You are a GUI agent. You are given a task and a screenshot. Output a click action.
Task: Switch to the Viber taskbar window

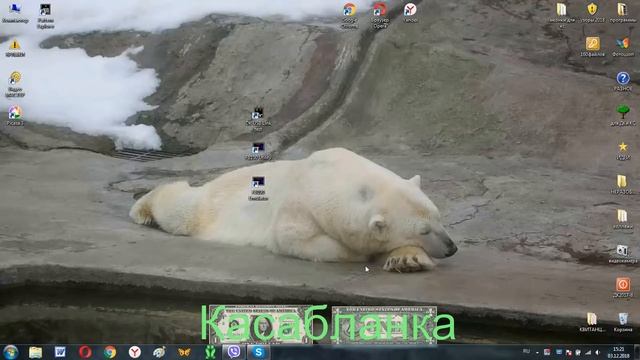pyautogui.click(x=234, y=352)
